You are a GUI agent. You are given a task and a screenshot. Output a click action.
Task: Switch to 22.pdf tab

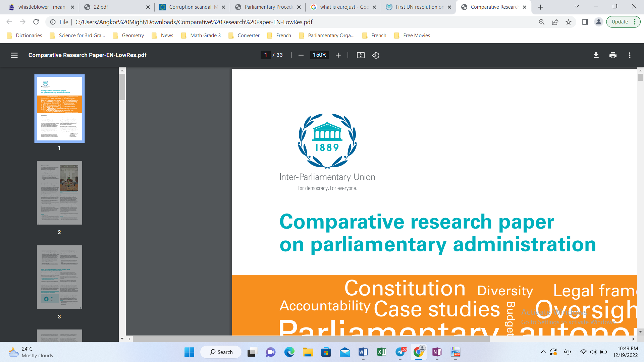point(117,7)
